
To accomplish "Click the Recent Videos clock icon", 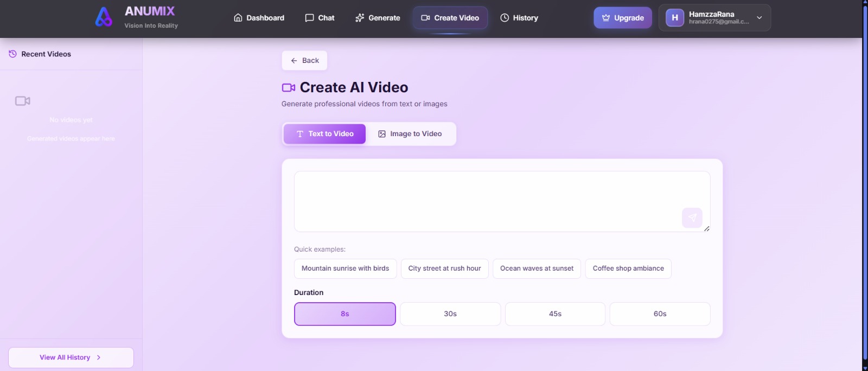I will [12, 54].
